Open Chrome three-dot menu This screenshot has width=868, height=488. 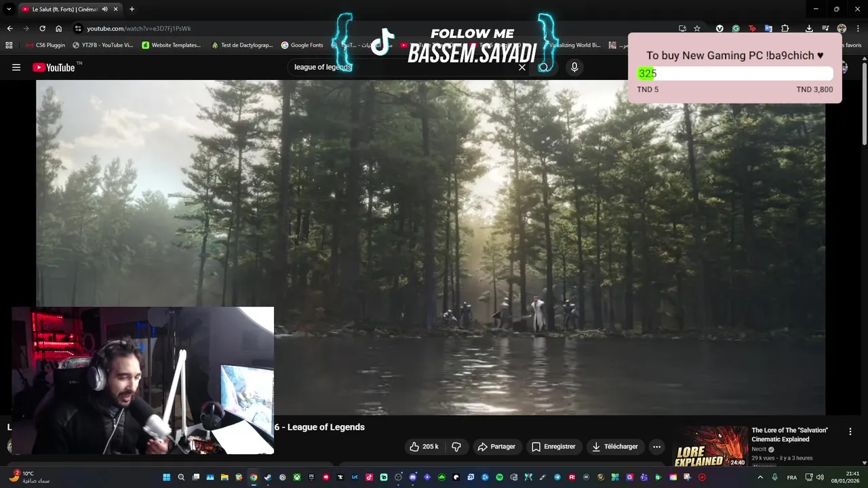tap(858, 28)
